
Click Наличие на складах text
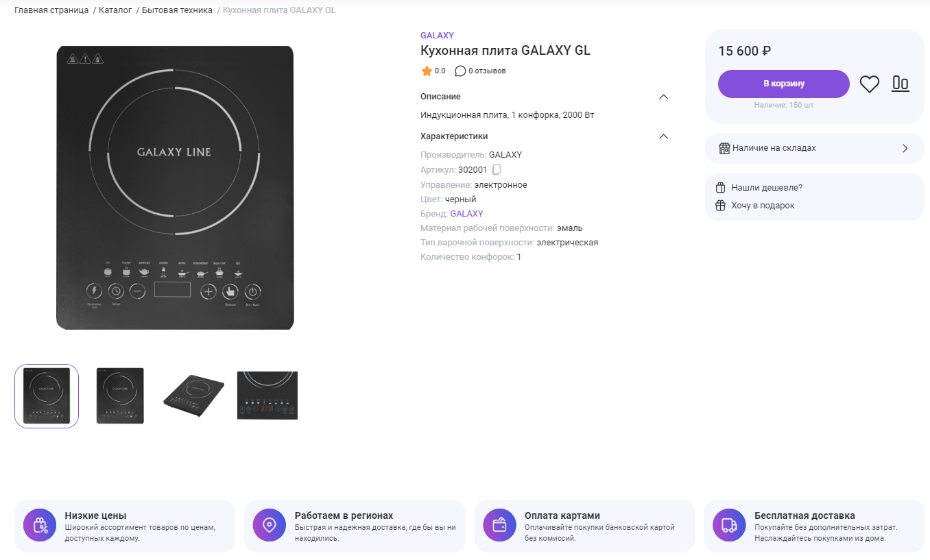pyautogui.click(x=774, y=148)
